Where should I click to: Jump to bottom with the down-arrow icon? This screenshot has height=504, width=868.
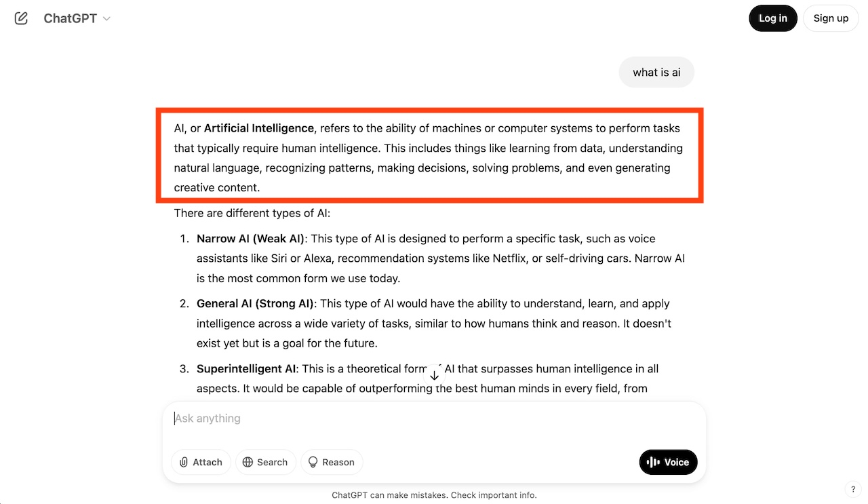click(435, 375)
